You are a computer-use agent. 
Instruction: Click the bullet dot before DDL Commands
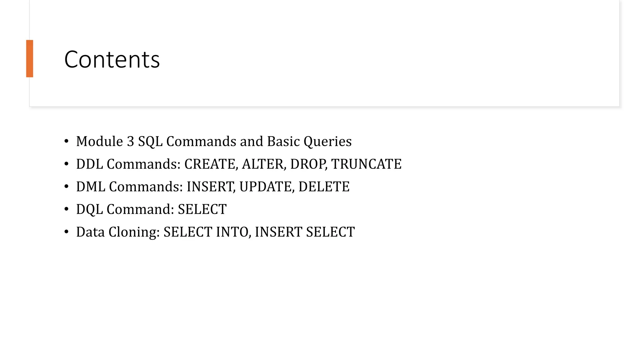pos(66,164)
